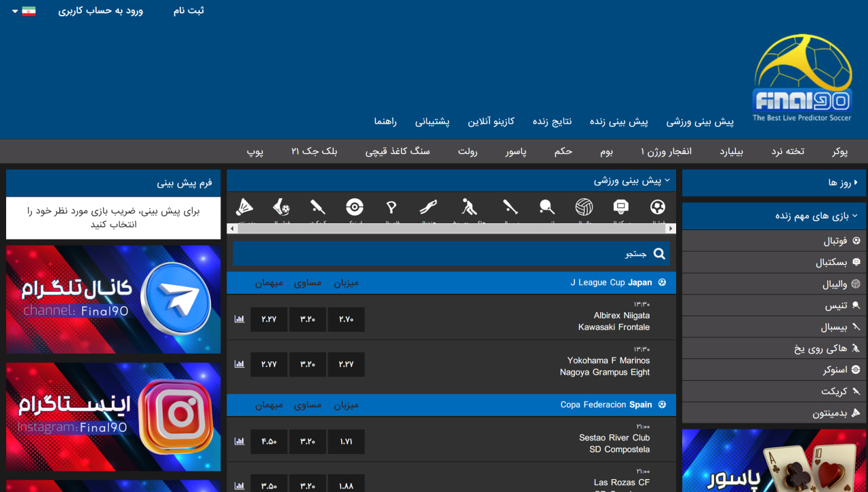Viewport: 868px width, 492px height.
Task: Collapse the بازی های مهم زنده section
Action: pos(774,216)
